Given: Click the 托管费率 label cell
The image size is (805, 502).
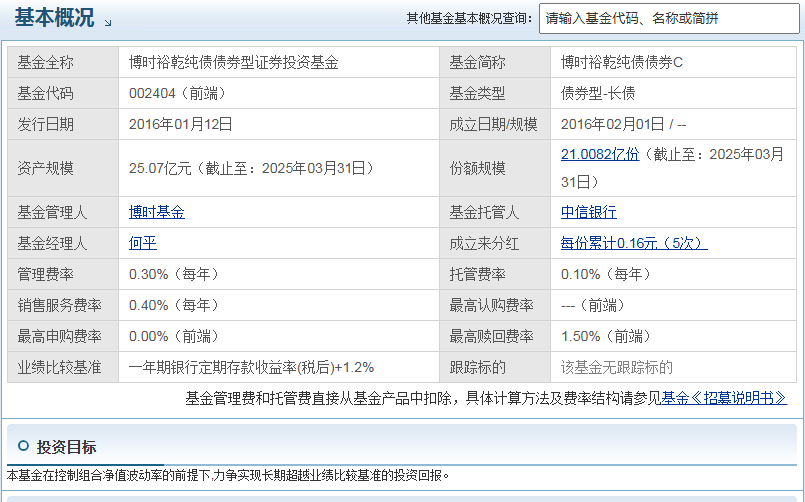Looking at the screenshot, I should tap(495, 274).
